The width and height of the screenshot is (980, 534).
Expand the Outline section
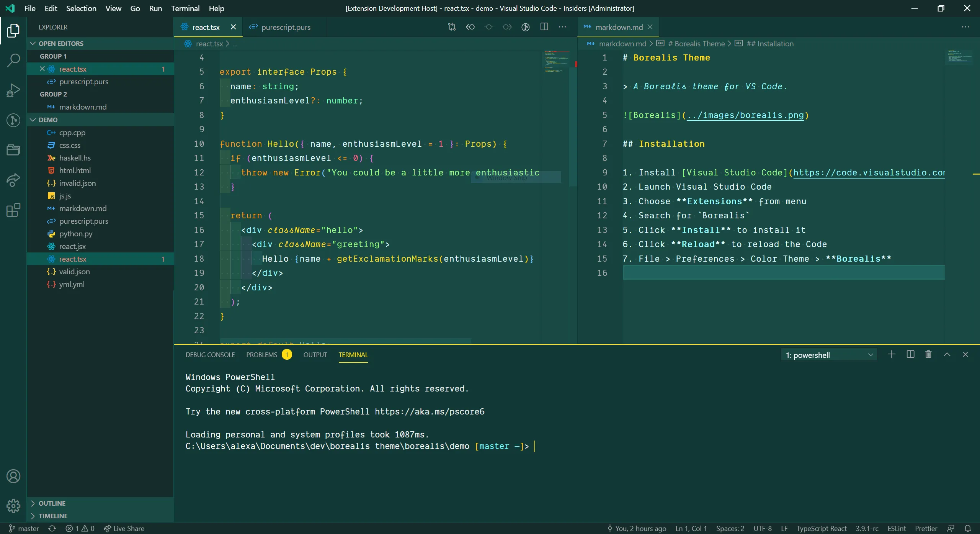point(100,503)
